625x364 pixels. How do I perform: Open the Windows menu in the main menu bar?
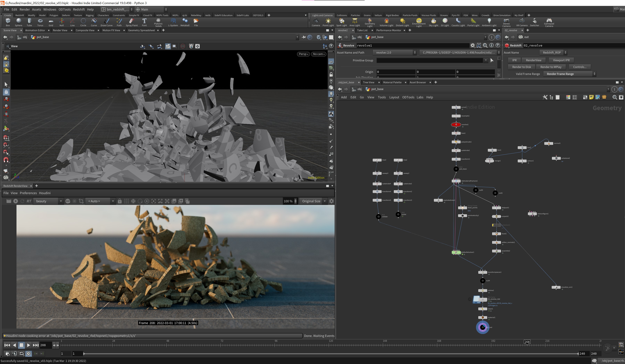(50, 9)
